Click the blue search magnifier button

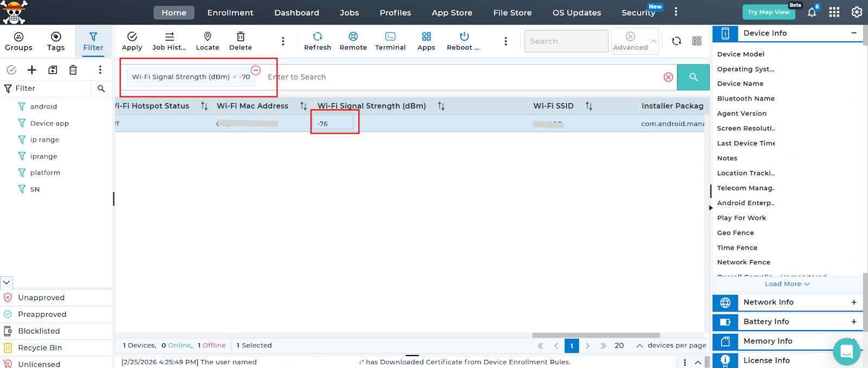(693, 77)
